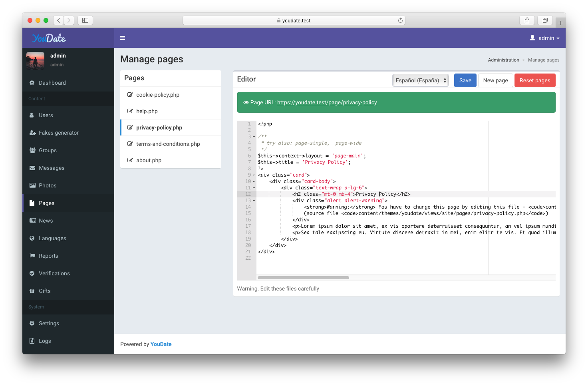This screenshot has width=588, height=386.
Task: Click edit icon next to cookie-policy.php
Action: pyautogui.click(x=130, y=95)
